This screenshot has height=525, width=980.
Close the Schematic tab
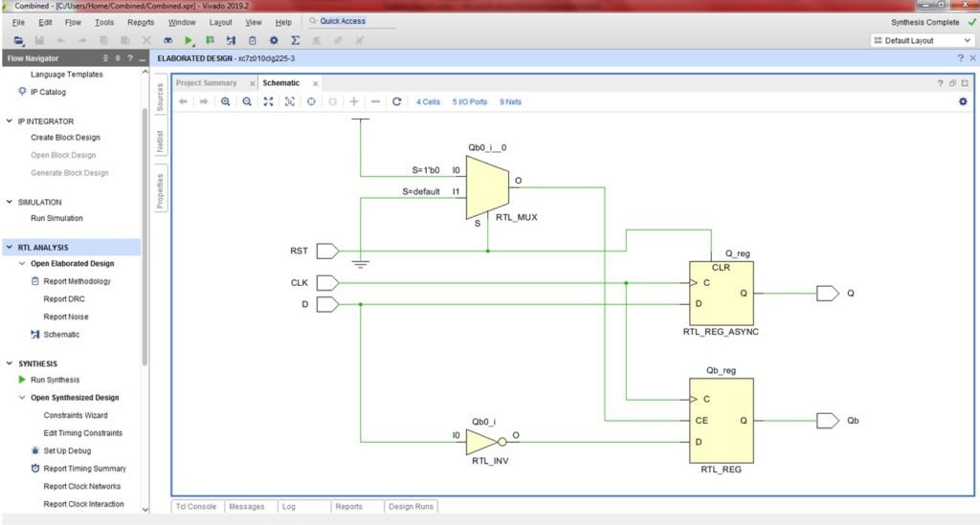pyautogui.click(x=316, y=83)
